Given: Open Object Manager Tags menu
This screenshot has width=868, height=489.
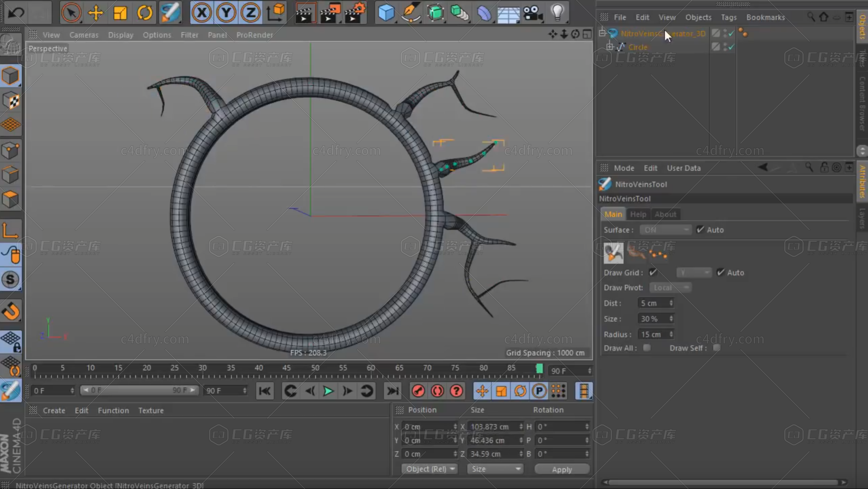Looking at the screenshot, I should [x=728, y=17].
